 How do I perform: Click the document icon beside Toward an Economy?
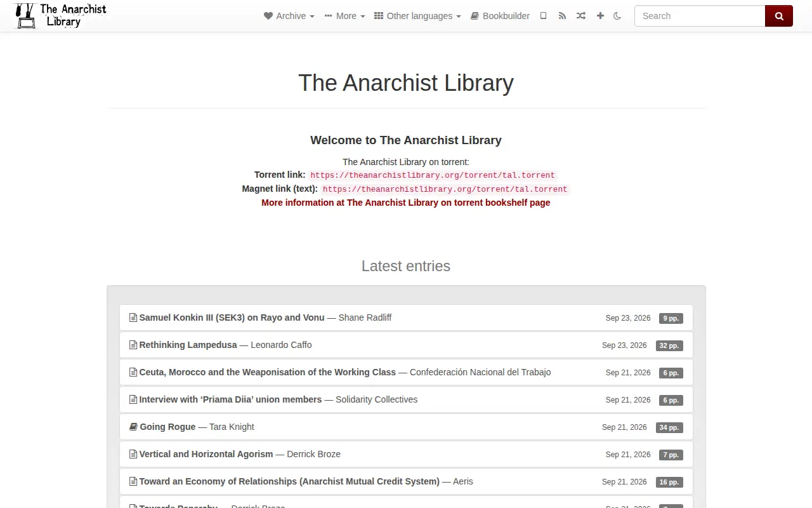coord(133,481)
